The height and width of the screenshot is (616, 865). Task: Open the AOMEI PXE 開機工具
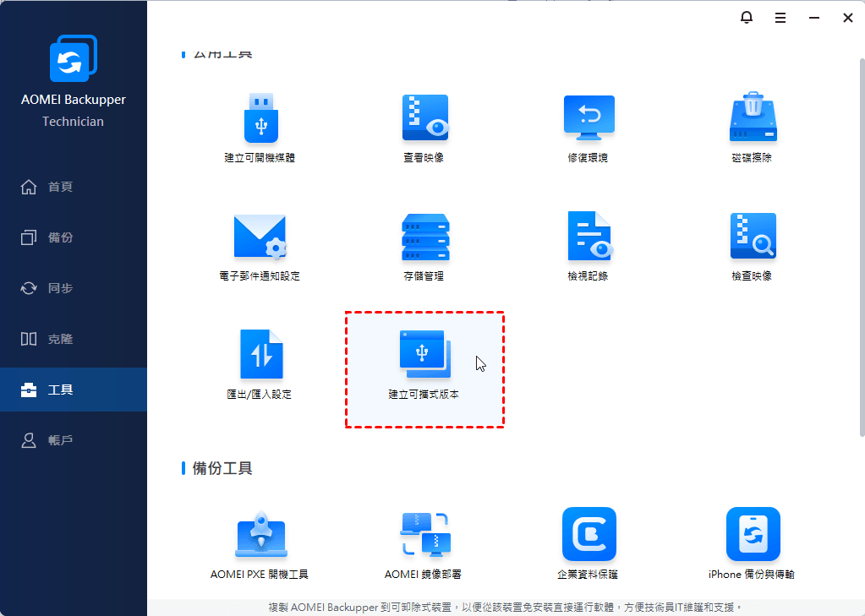pyautogui.click(x=260, y=545)
